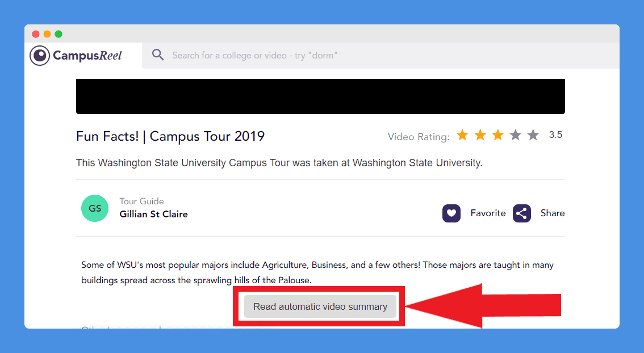Rate video with third star
This screenshot has width=644, height=353.
pyautogui.click(x=498, y=135)
